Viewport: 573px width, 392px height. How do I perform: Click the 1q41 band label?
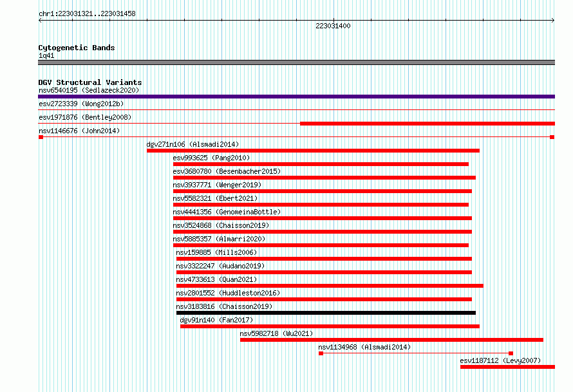[x=46, y=55]
